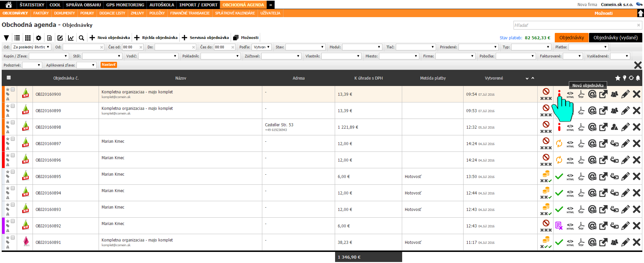644x263 pixels.
Task: Check the checkbox for order OBJ20160900
Action: coord(13,89)
